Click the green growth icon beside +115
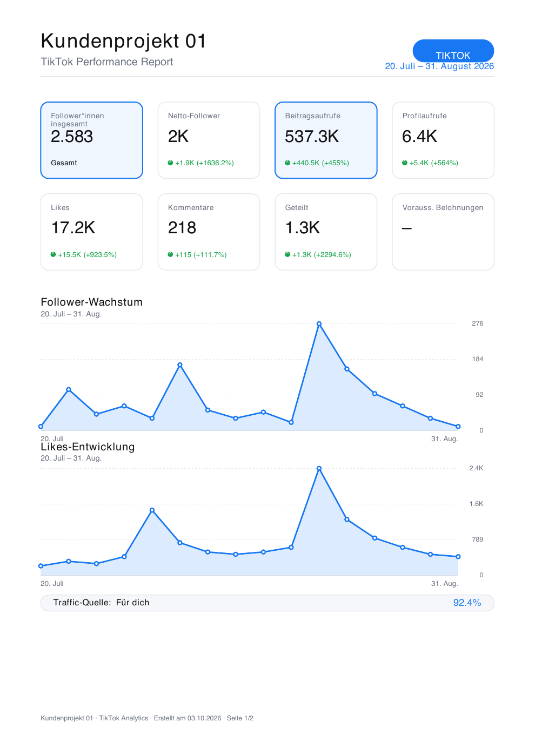 coord(171,254)
